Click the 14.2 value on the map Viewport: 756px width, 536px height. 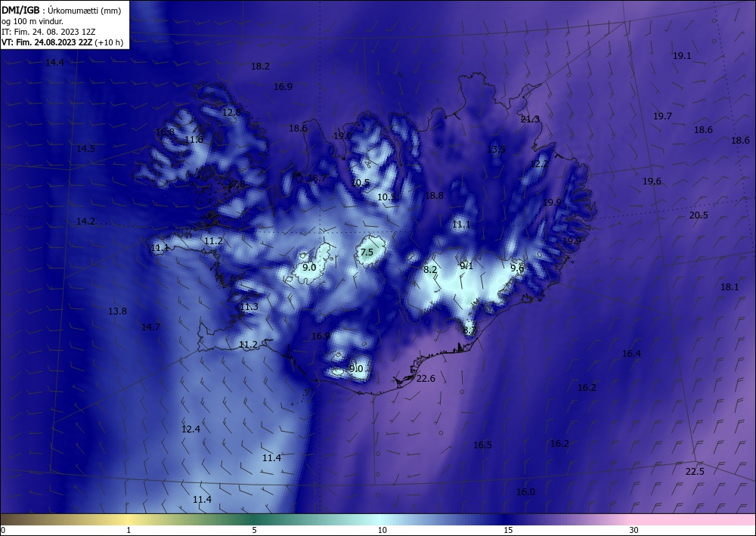(86, 222)
